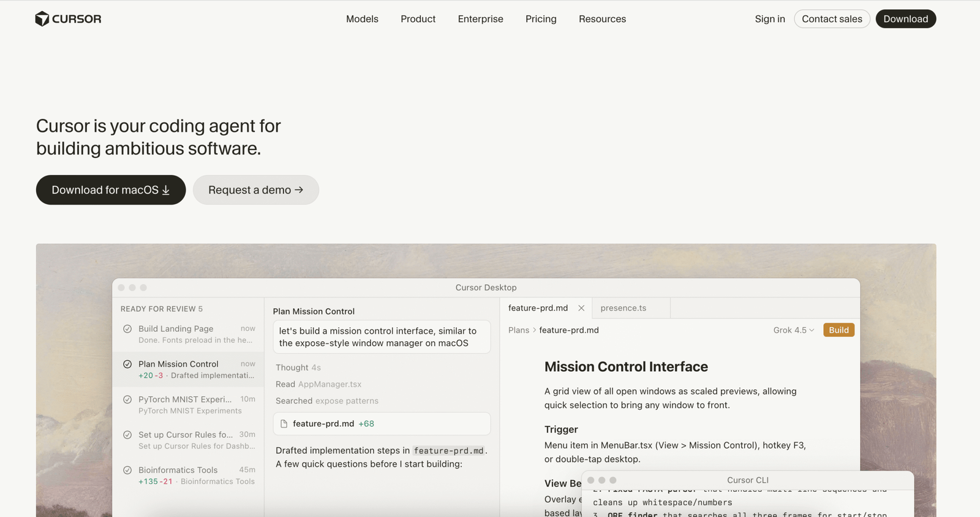Click the Cursor logo in the header
Screen dimensions: 980x517
coord(68,19)
